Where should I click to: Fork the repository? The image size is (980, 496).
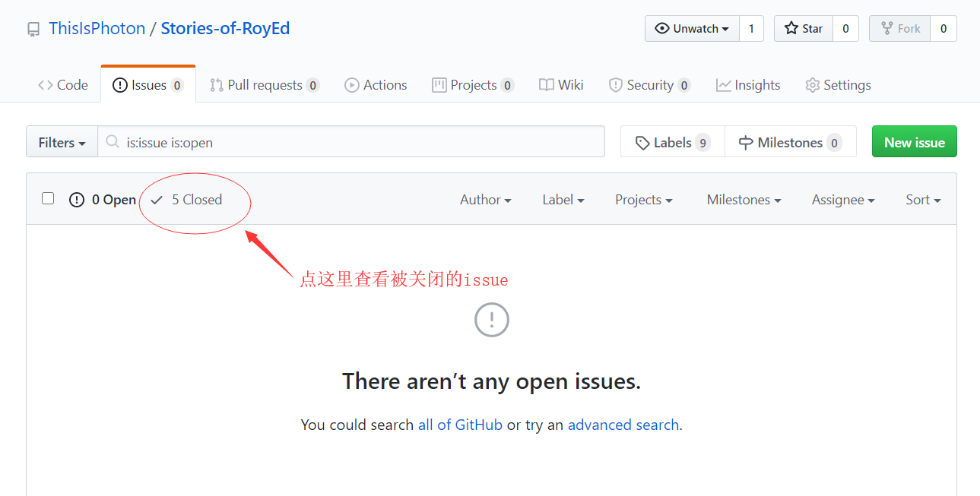[899, 29]
